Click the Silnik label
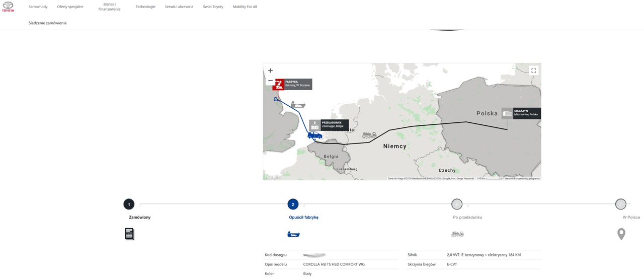The width and height of the screenshot is (644, 278). click(x=412, y=255)
